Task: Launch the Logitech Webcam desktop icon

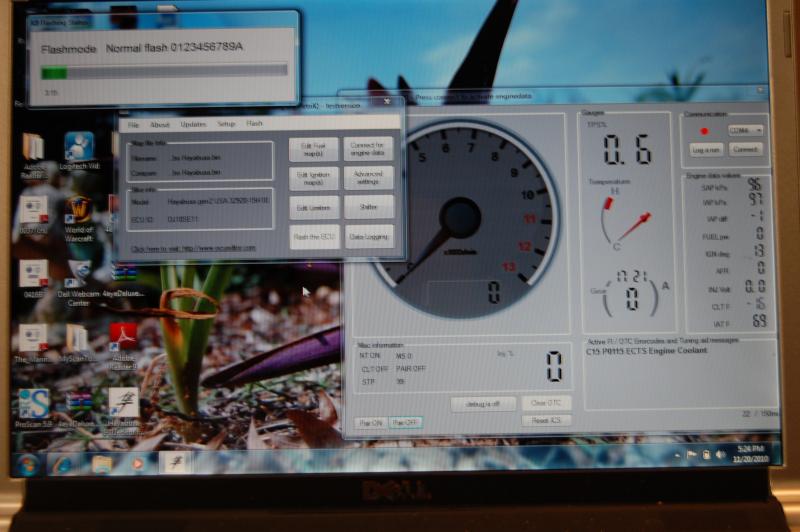Action: pos(78,149)
